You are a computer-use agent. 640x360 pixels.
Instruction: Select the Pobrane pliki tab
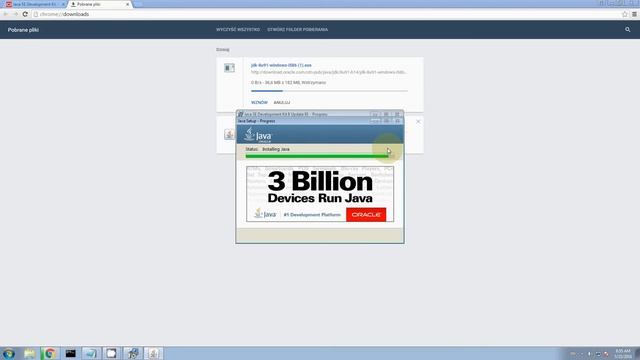tap(98, 4)
